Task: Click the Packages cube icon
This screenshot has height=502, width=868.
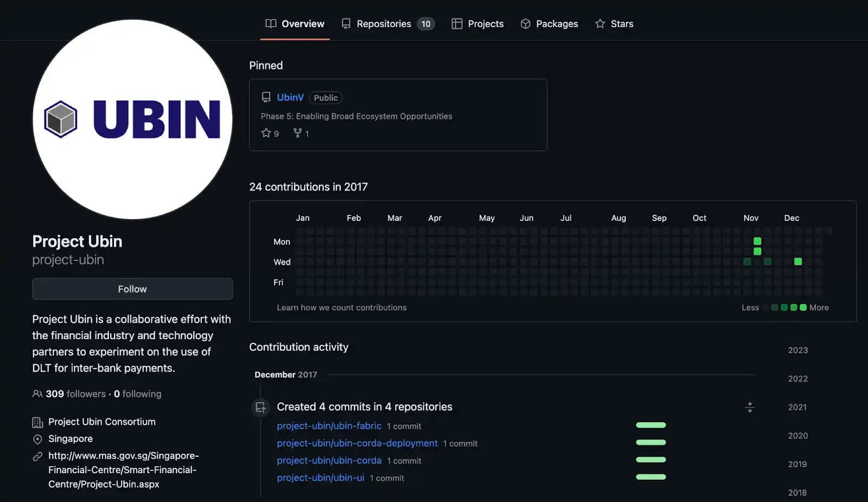Action: (x=525, y=24)
